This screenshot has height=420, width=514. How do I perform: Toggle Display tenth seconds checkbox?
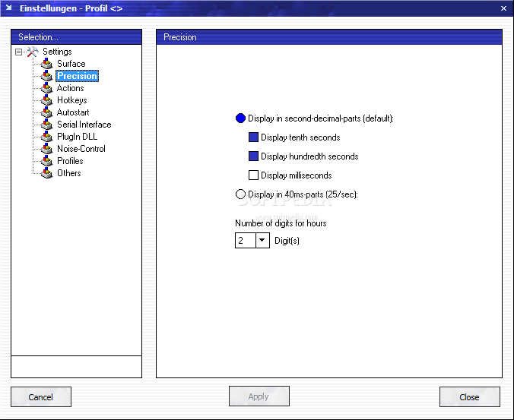pyautogui.click(x=253, y=137)
